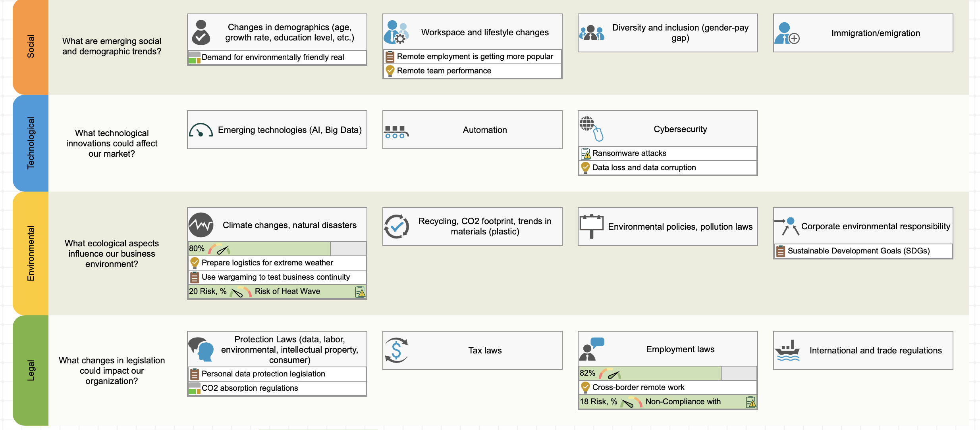The image size is (980, 430).
Task: Click the 82% Employment laws progress bar
Action: (x=667, y=373)
